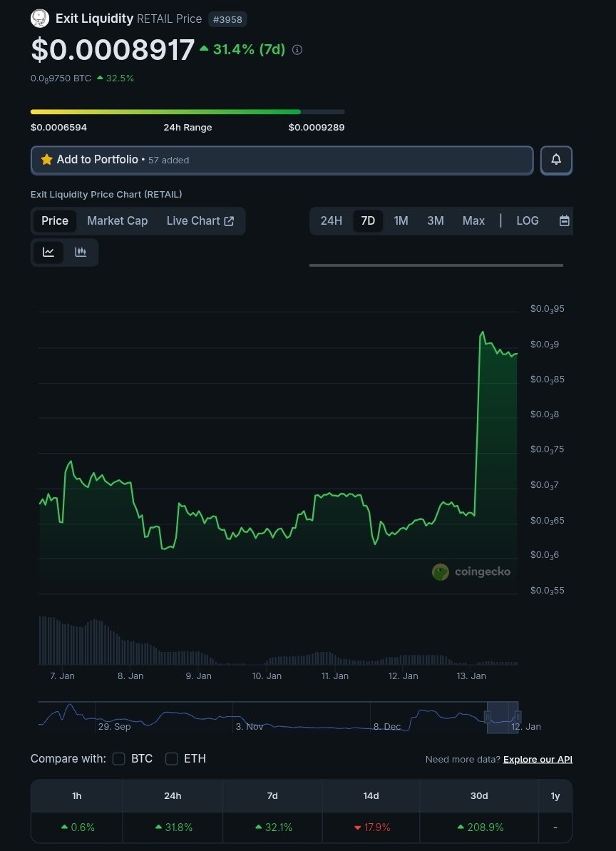Open the Explore our API link

(x=538, y=759)
